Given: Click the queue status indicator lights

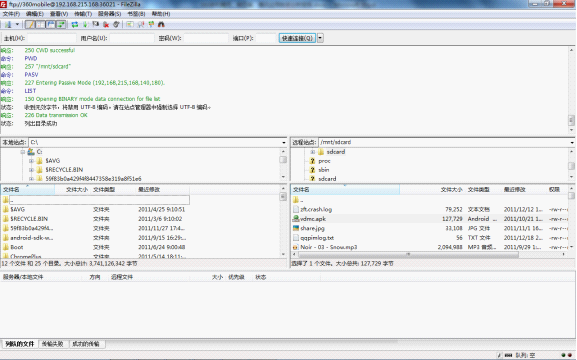Looking at the screenshot, I should pos(566,356).
